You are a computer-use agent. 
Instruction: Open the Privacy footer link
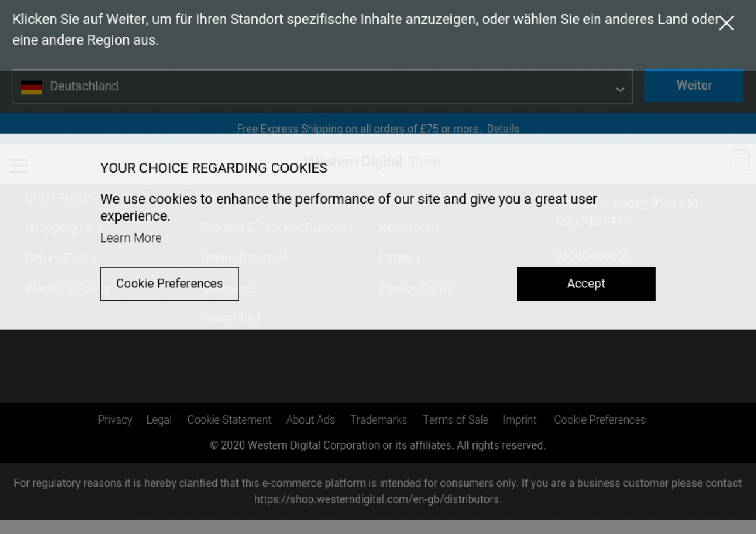pyautogui.click(x=115, y=420)
